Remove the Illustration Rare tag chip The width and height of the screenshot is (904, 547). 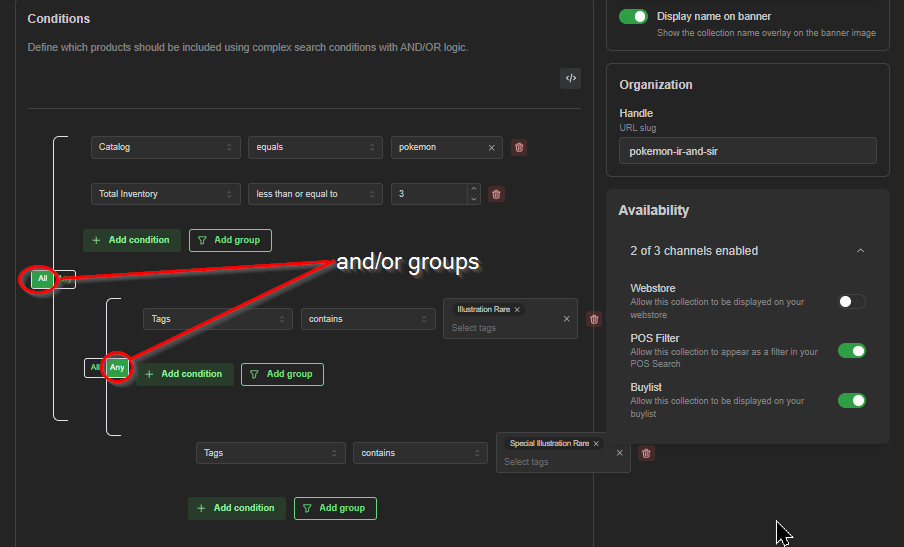(x=517, y=310)
